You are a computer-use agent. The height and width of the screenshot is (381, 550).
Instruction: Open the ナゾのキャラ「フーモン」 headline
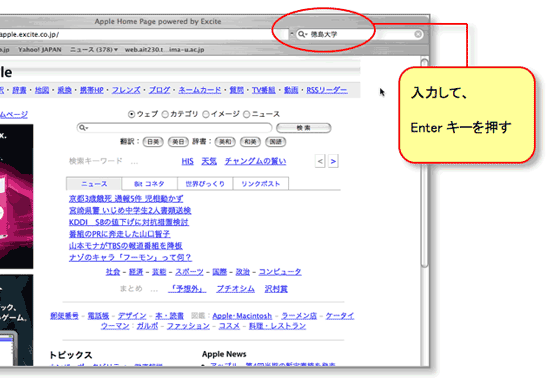tap(130, 258)
